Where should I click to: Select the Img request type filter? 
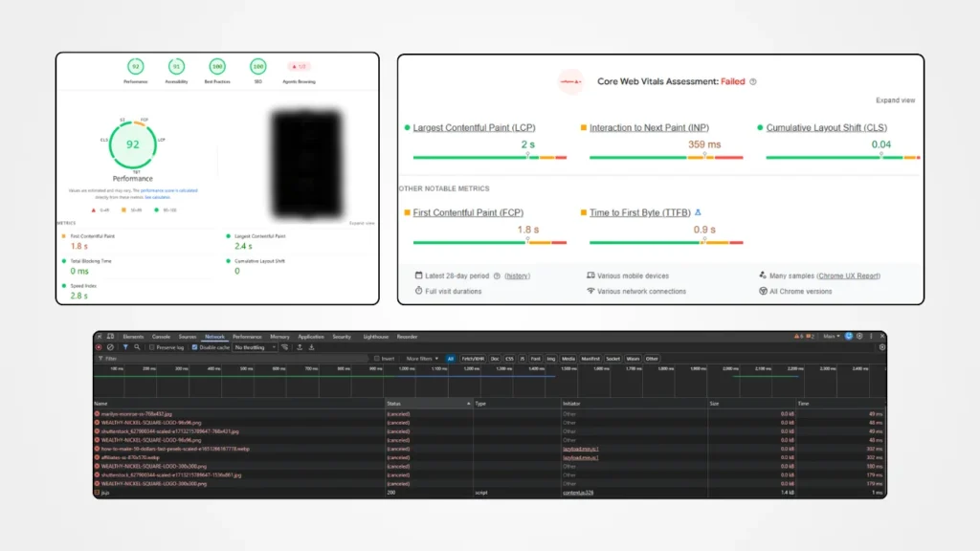click(550, 359)
